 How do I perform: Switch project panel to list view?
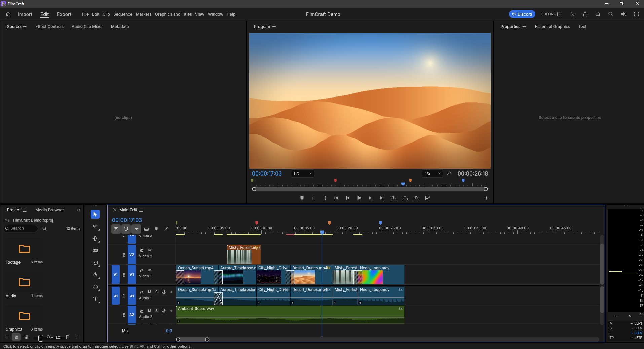[x=7, y=337]
